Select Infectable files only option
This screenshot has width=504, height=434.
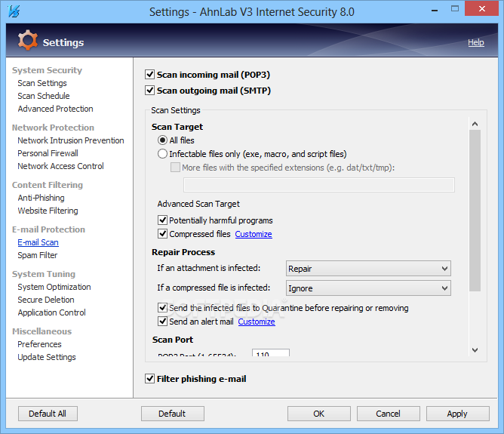point(162,154)
